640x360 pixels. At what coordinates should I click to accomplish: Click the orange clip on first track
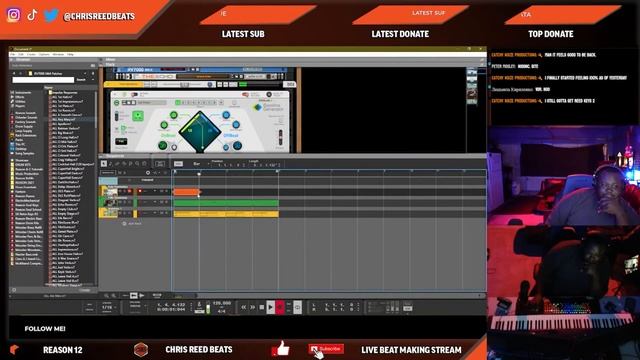(x=186, y=191)
